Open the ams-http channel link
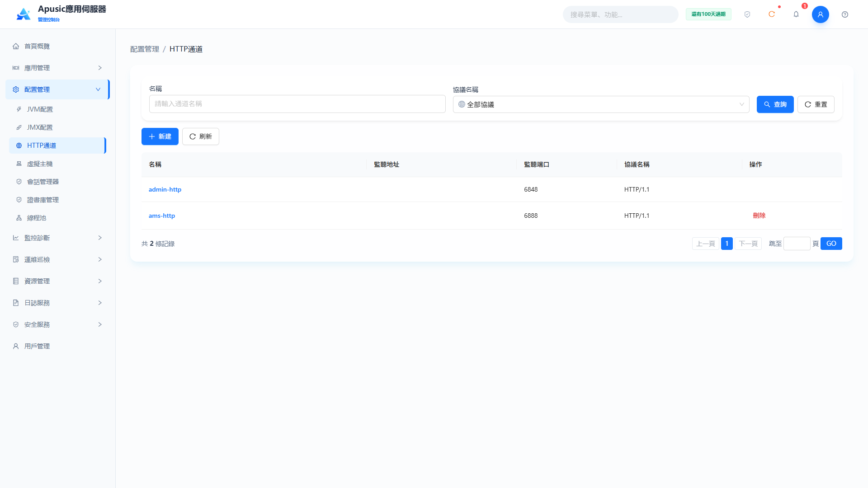Viewport: 868px width, 488px height. point(162,216)
